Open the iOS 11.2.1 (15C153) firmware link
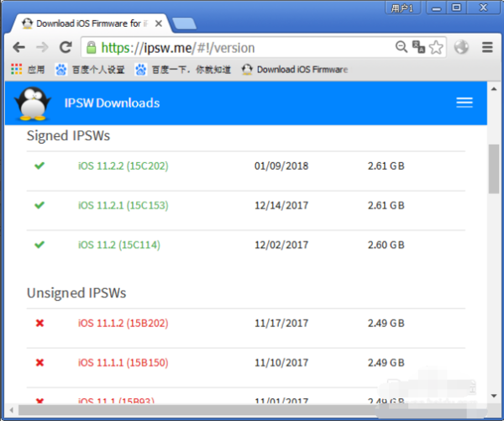Screen dimensions: 504x421 (x=123, y=206)
